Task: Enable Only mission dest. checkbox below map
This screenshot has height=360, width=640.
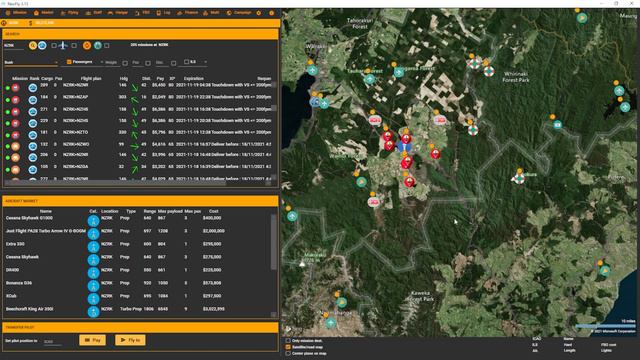Action: (288, 341)
